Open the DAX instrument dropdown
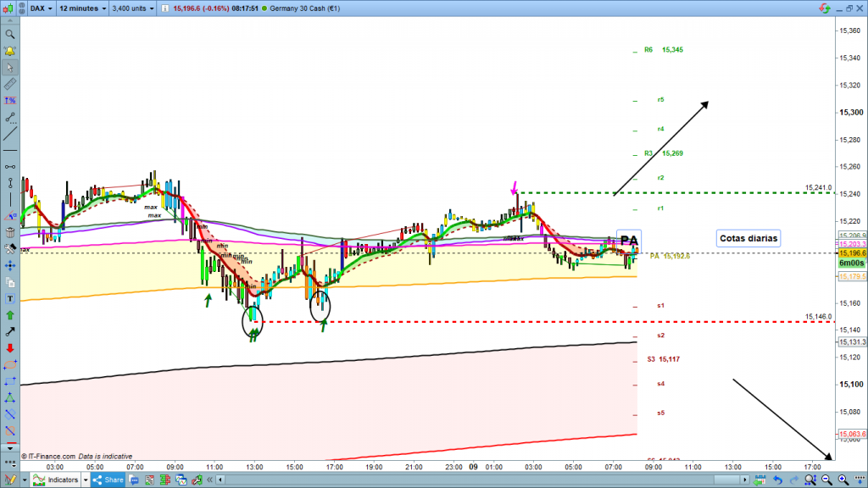The image size is (868, 488). (x=39, y=8)
